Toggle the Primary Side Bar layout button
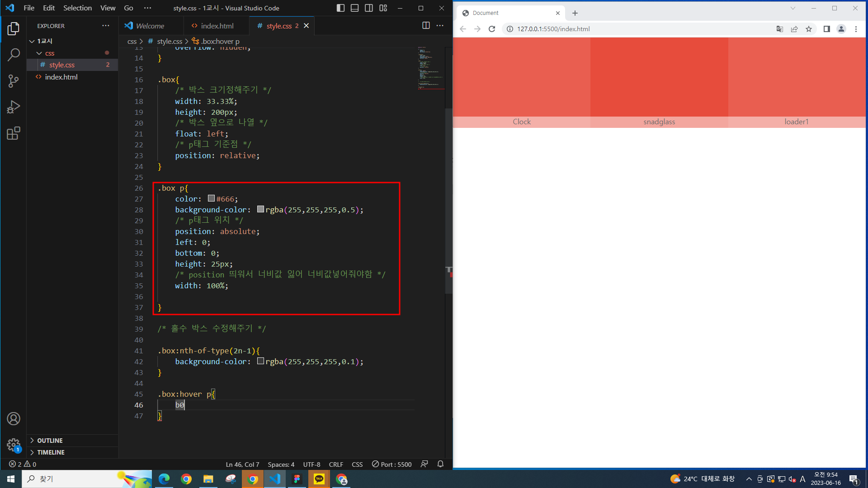Screen dimensions: 868x488 [341, 8]
